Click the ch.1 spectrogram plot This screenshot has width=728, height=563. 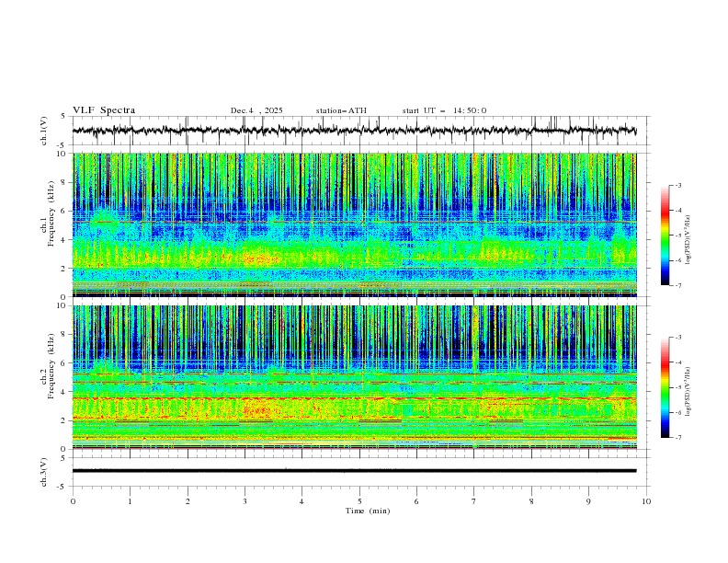(354, 224)
